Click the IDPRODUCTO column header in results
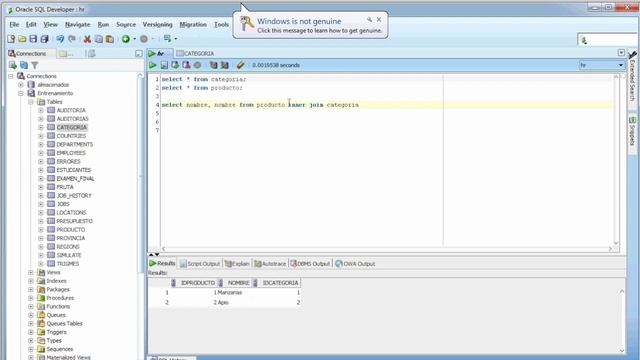 [x=198, y=283]
